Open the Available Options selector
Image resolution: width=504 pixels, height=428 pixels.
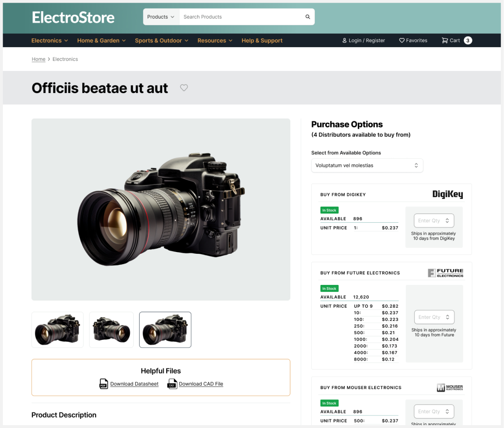pos(367,165)
